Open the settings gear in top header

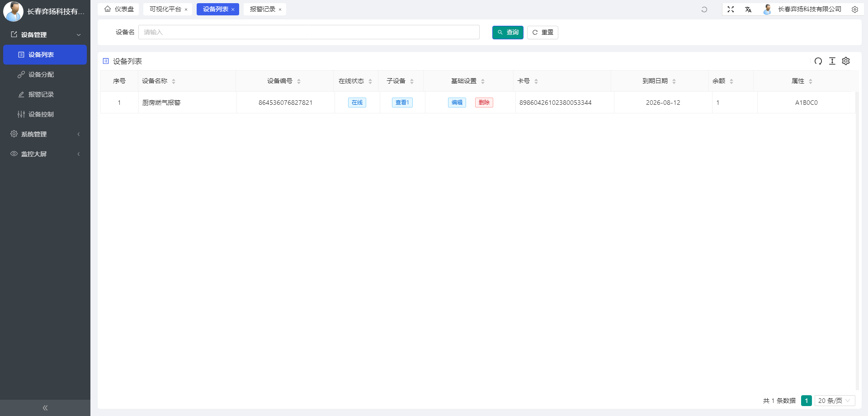(855, 9)
